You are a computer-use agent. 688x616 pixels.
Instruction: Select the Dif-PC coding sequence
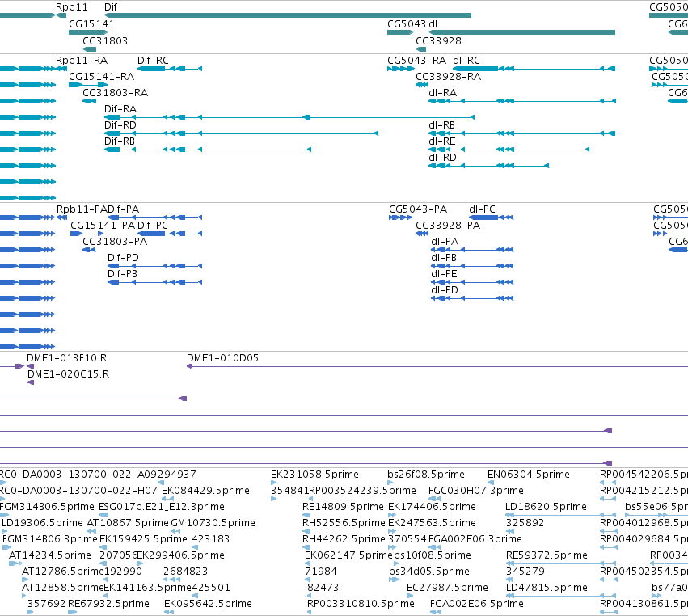[x=170, y=234]
